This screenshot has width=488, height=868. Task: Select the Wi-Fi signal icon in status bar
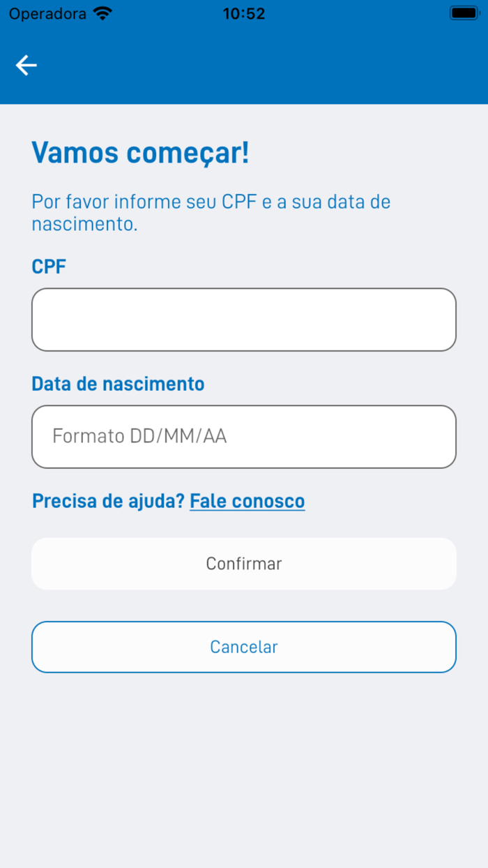[102, 12]
